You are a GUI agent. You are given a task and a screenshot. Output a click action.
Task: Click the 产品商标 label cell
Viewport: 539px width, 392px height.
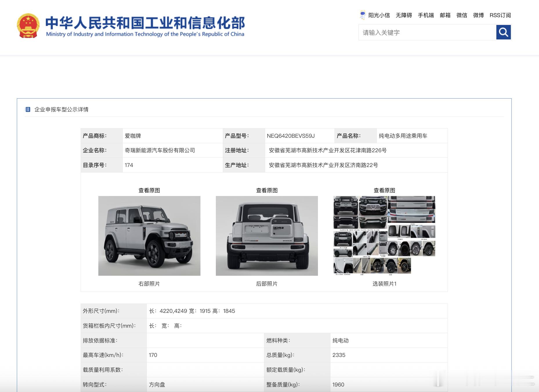pos(102,136)
